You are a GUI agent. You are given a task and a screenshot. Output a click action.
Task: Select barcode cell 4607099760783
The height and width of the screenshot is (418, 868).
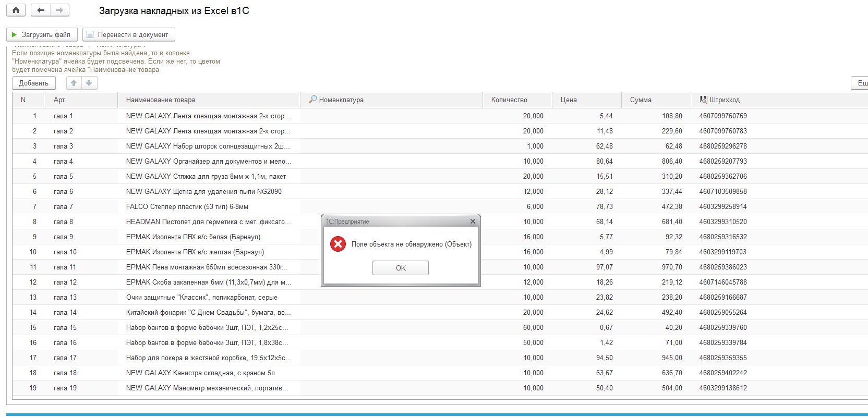point(779,131)
